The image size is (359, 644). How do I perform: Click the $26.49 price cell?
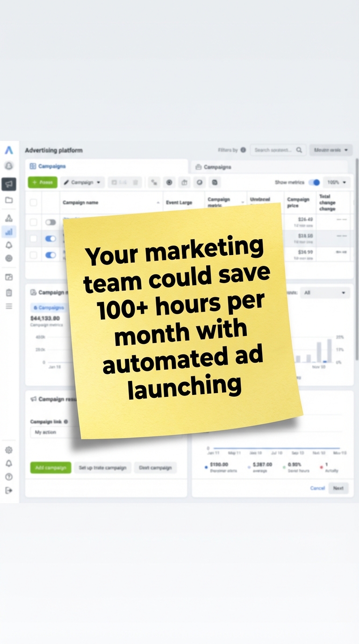pyautogui.click(x=306, y=219)
